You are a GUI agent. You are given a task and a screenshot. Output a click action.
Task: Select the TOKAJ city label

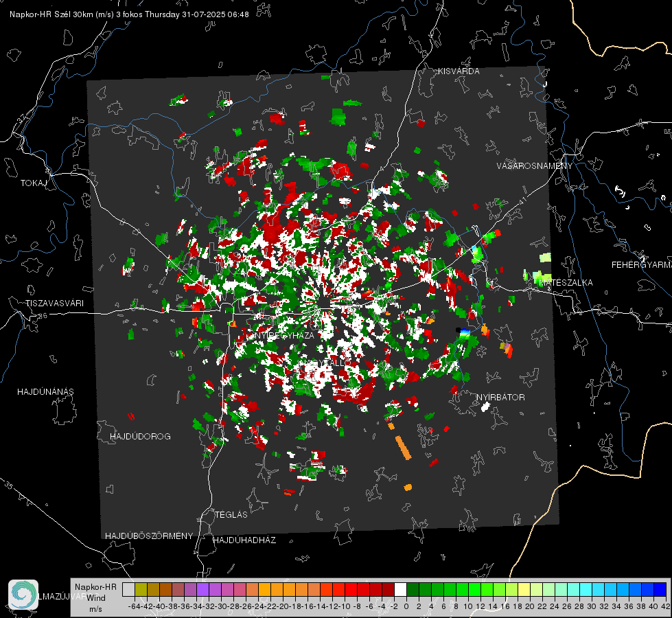click(34, 183)
